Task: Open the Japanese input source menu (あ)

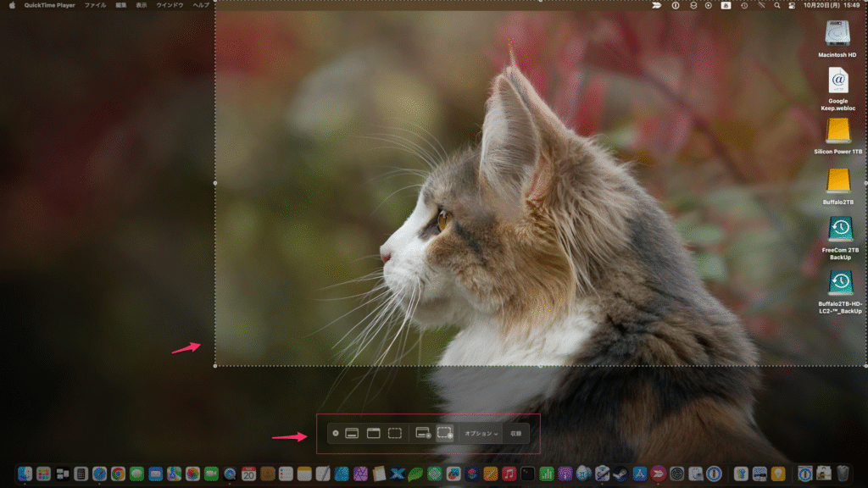Action: click(726, 5)
